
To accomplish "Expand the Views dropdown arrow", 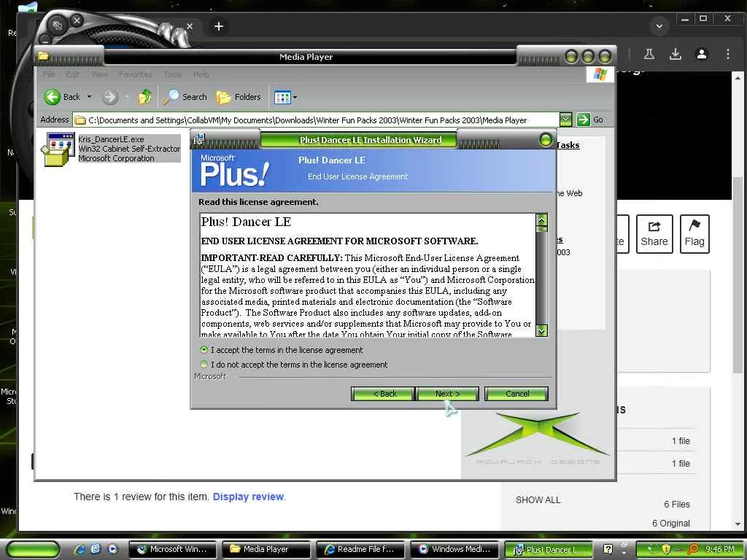I will (295, 98).
